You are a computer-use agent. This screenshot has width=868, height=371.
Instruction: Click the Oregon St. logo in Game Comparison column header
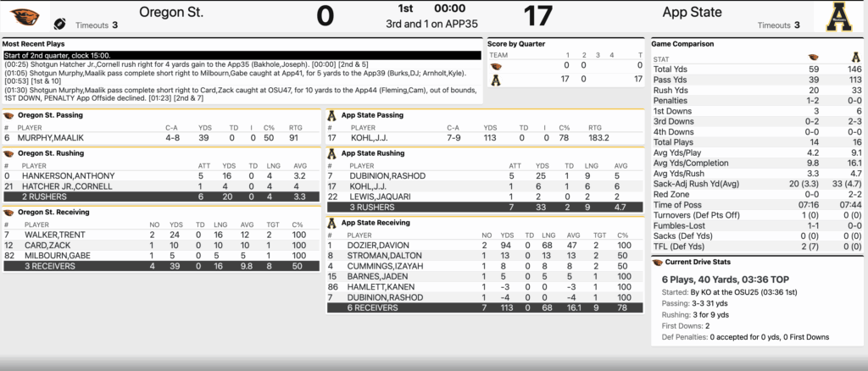pos(815,58)
